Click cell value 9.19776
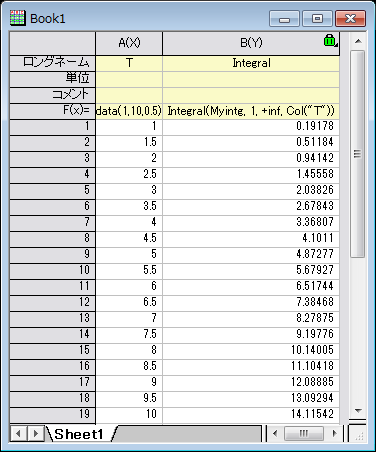This screenshot has width=376, height=452. (x=251, y=335)
